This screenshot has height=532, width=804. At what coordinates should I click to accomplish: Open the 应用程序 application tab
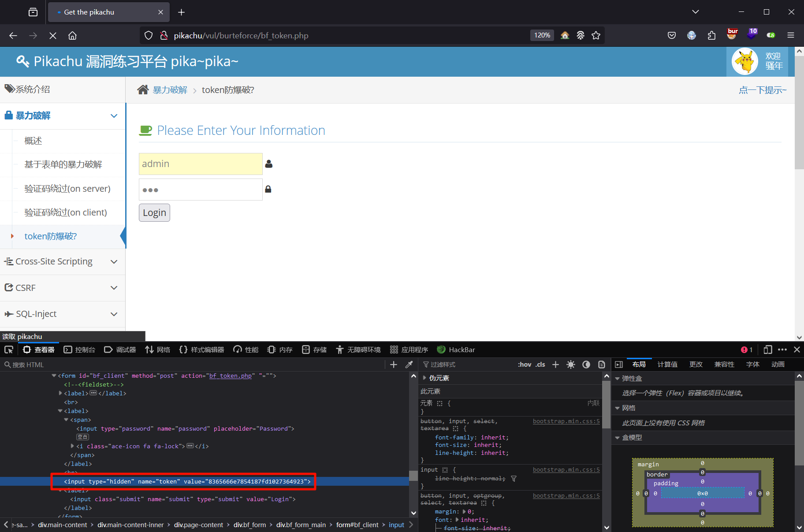coord(409,350)
